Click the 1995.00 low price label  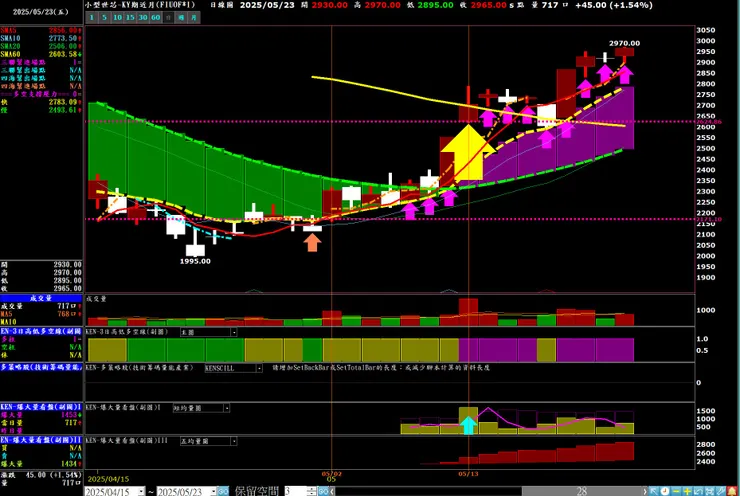pyautogui.click(x=195, y=261)
